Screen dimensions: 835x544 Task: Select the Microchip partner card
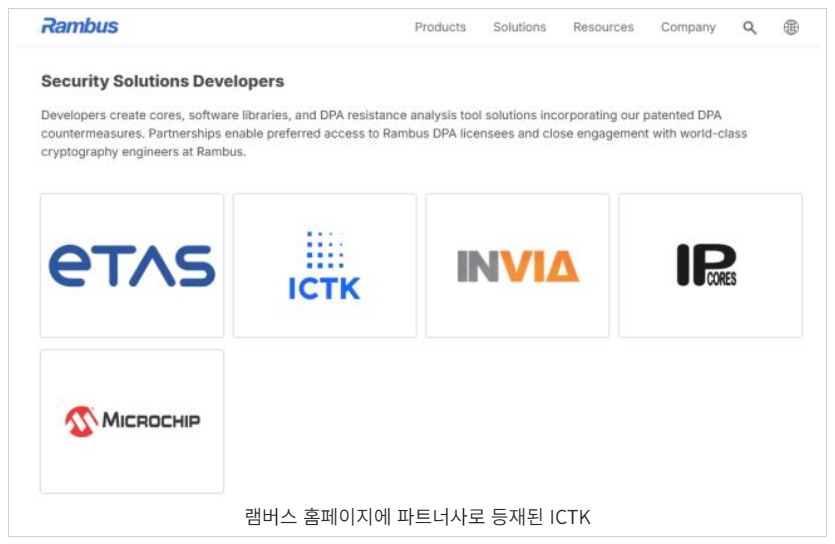point(132,421)
